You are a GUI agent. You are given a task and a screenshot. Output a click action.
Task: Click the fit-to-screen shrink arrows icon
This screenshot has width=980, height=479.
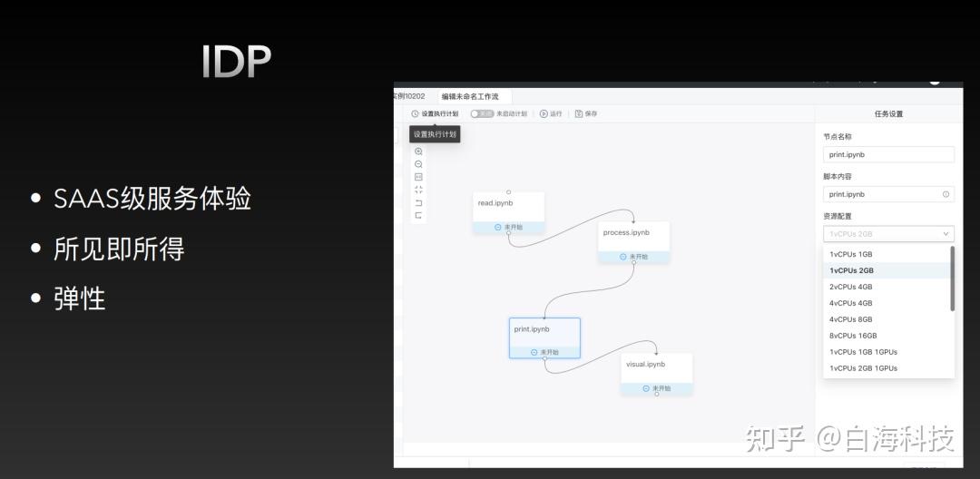(x=418, y=190)
